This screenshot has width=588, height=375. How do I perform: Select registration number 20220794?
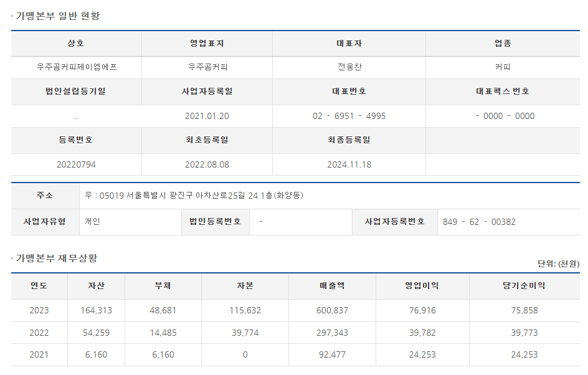point(76,164)
